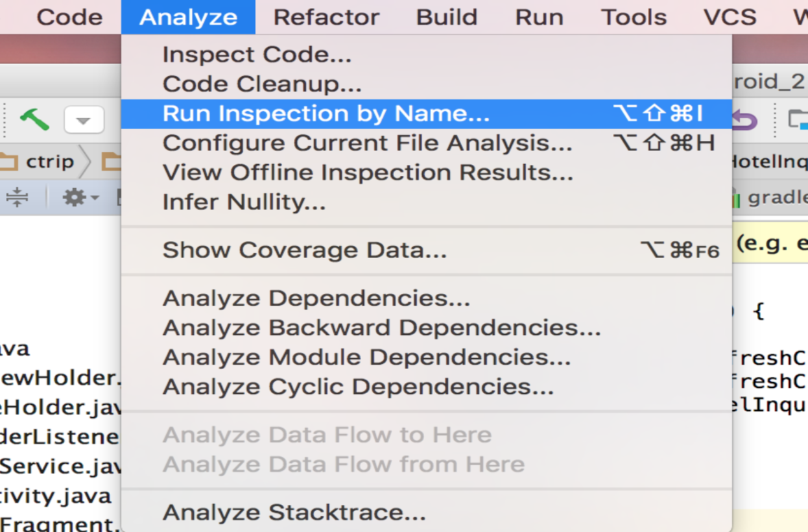Open Configure Current File Analysis

coord(367,143)
